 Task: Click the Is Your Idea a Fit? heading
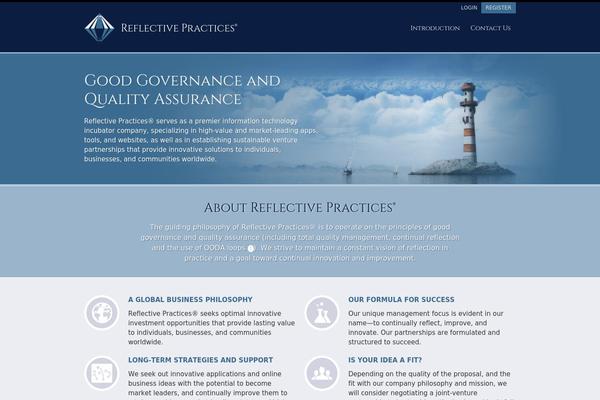point(385,360)
